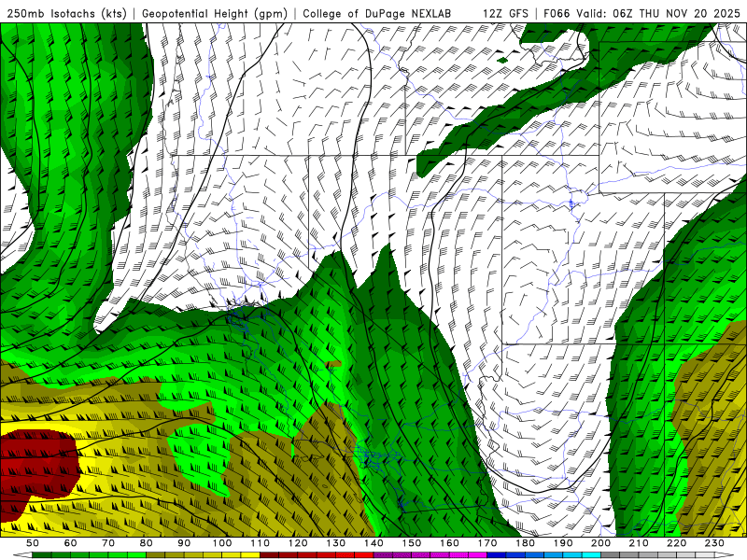
Task: Click the '180' colorbar label
Action: 525,543
